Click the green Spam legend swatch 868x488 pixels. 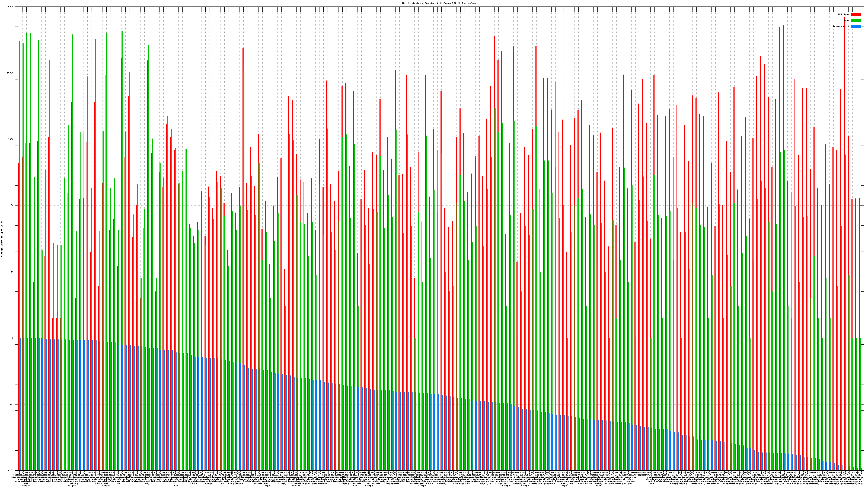(856, 21)
